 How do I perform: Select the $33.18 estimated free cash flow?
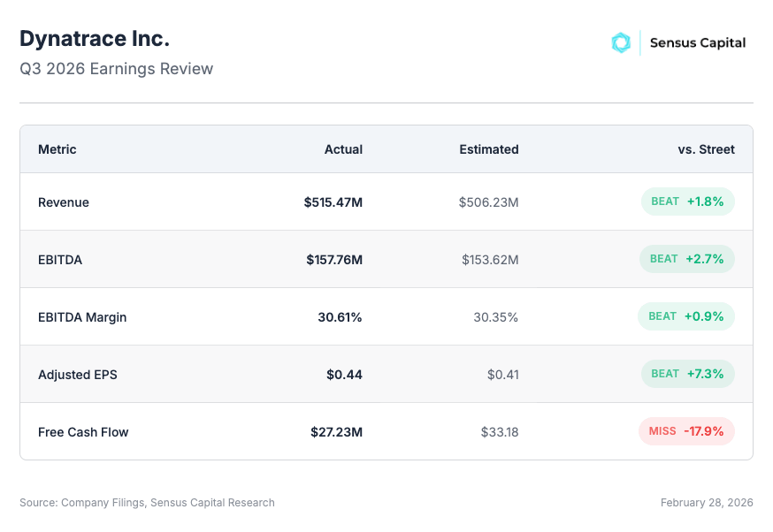[500, 432]
